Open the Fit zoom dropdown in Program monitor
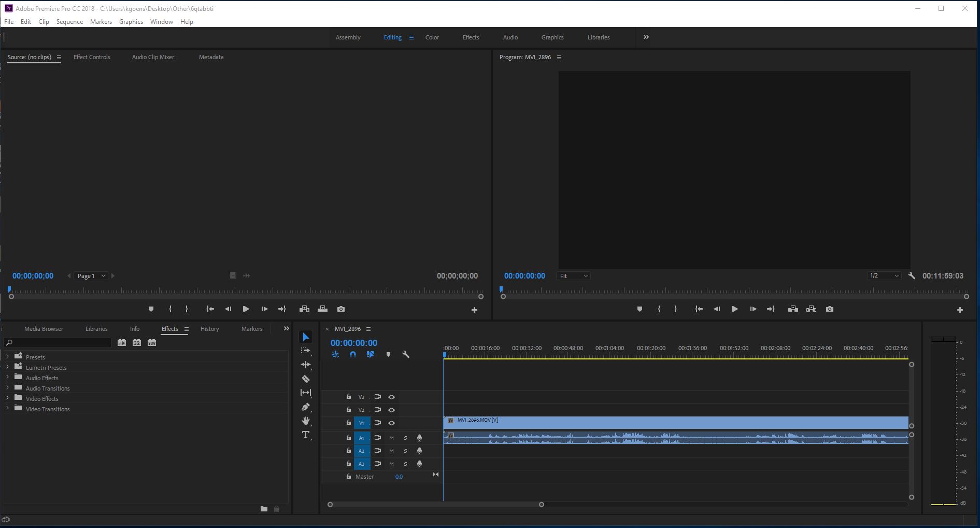 click(x=573, y=275)
